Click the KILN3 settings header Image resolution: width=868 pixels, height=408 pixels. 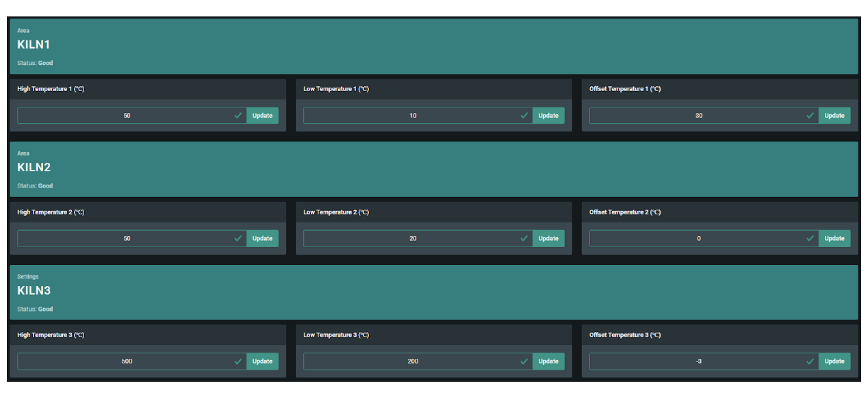point(433,292)
